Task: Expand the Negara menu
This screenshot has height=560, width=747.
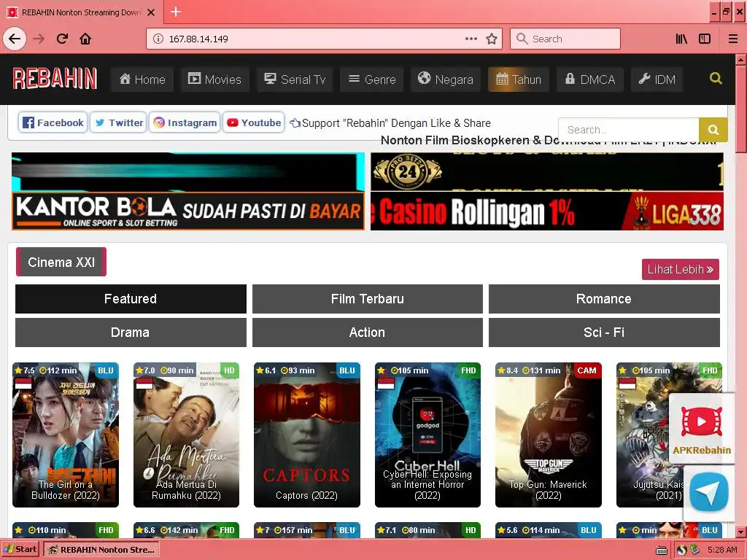Action: pos(446,79)
